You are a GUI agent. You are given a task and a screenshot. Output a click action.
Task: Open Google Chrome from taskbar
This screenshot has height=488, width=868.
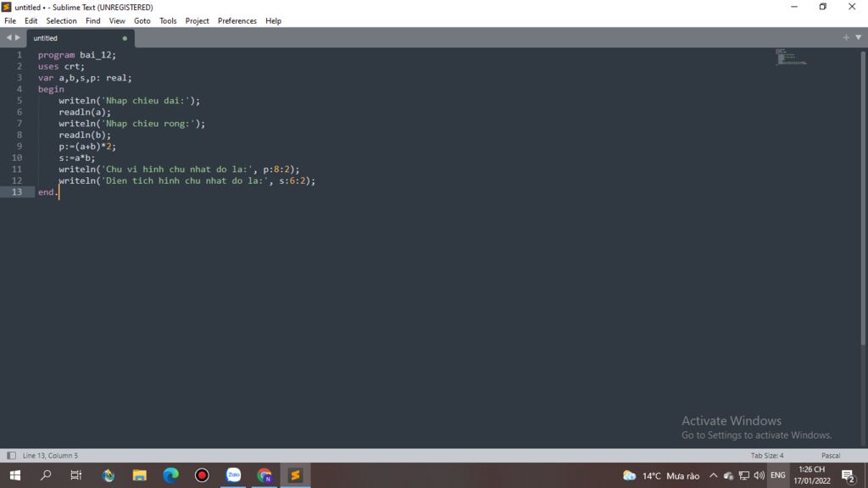point(264,475)
